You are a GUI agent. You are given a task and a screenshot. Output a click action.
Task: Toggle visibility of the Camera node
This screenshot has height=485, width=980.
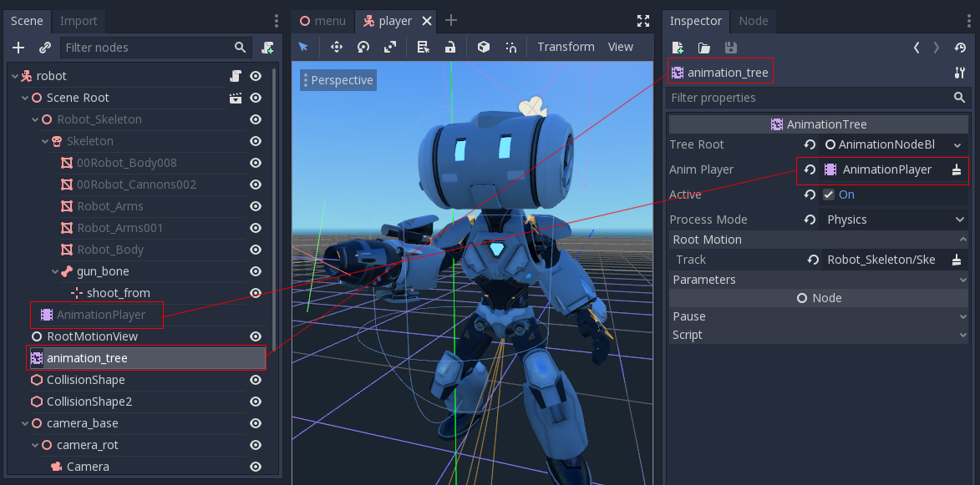[256, 467]
